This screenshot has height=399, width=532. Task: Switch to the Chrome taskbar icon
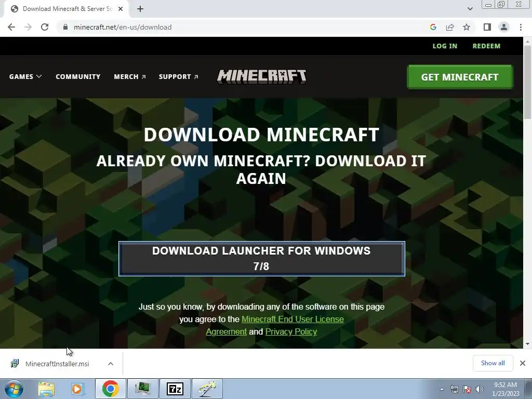(111, 389)
